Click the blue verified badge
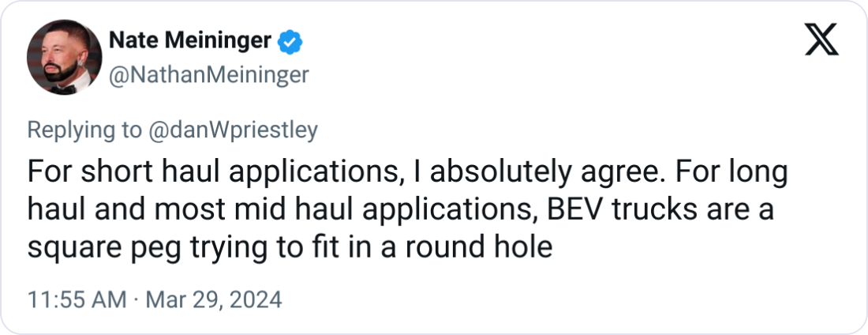Image resolution: width=868 pixels, height=335 pixels. (291, 41)
